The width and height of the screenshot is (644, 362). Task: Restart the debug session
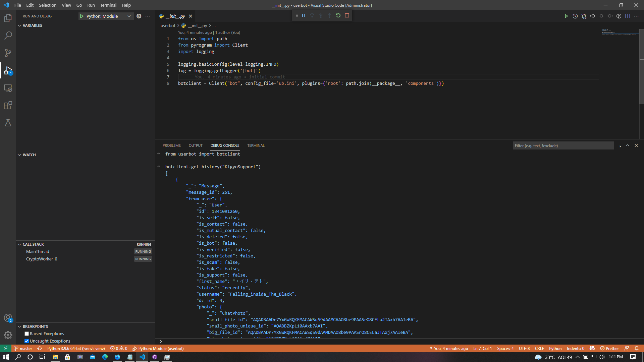pos(338,15)
